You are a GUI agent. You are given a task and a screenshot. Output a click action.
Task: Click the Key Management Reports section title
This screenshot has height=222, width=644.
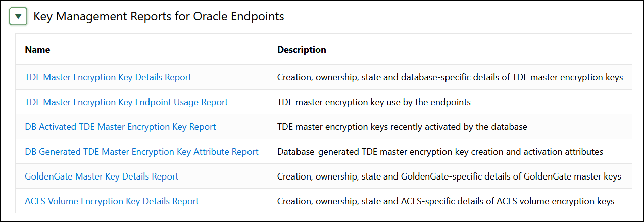coord(159,17)
